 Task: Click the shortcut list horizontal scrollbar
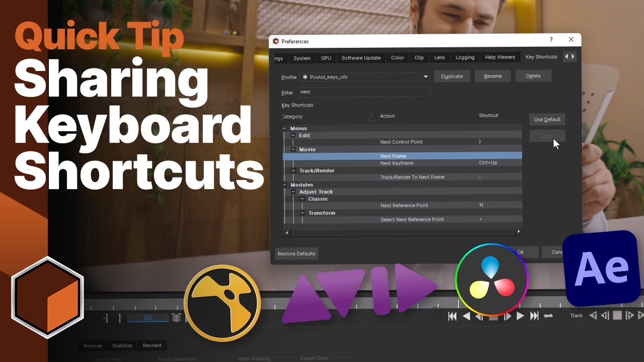[x=403, y=232]
